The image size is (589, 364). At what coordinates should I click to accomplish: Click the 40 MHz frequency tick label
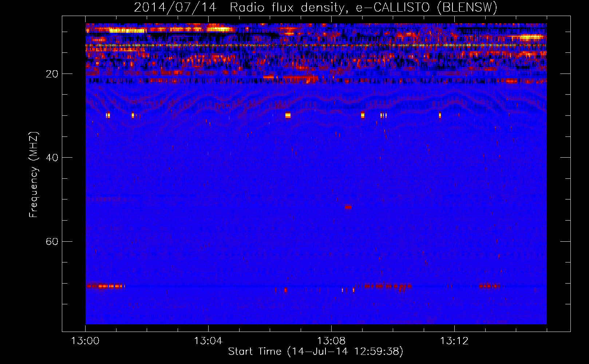(x=52, y=158)
